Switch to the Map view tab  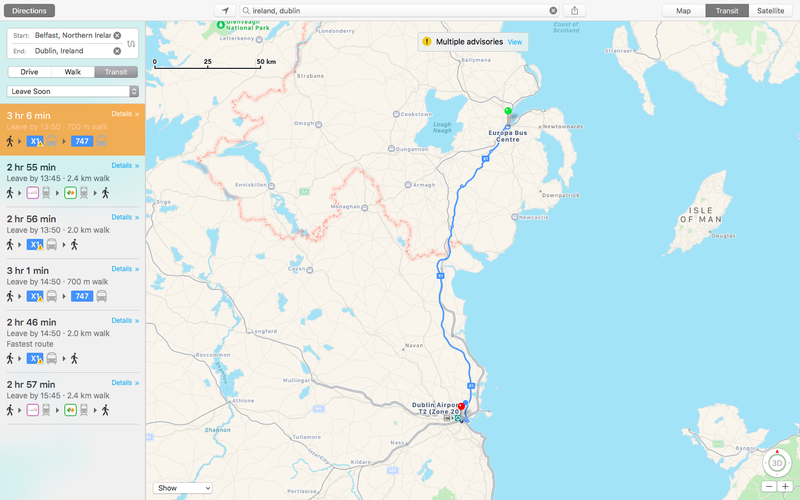coord(684,10)
